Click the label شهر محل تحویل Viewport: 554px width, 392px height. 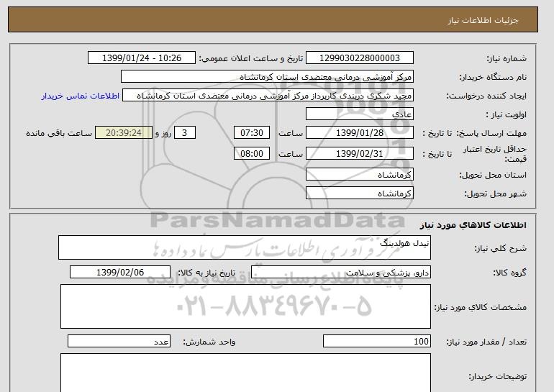[495, 193]
